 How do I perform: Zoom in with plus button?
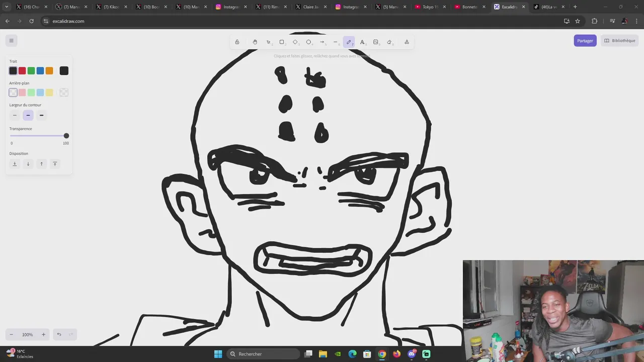pos(43,334)
